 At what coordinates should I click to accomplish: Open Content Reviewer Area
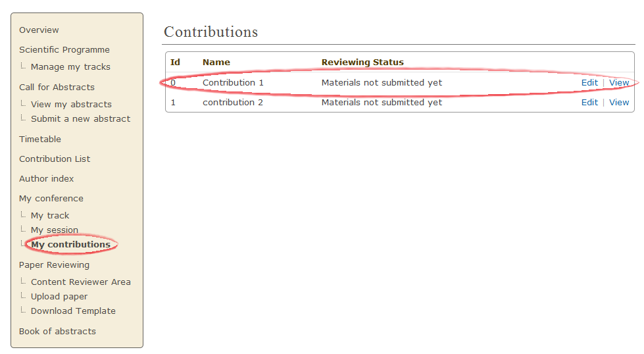81,282
